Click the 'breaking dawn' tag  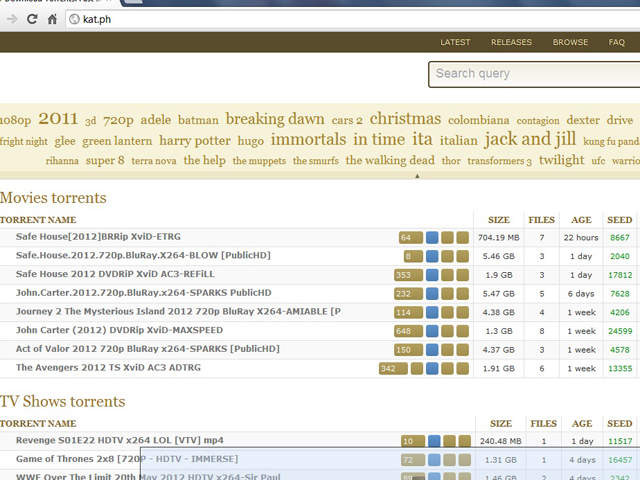pos(275,119)
